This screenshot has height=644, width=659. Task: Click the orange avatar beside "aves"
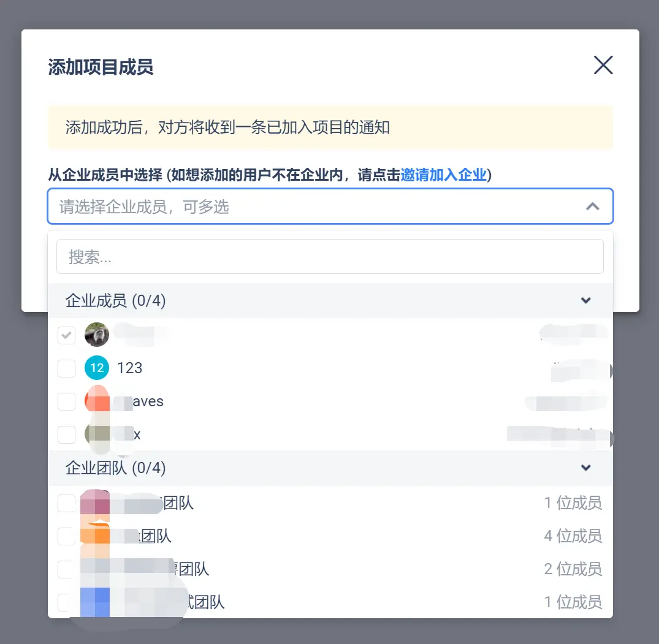[x=97, y=401]
